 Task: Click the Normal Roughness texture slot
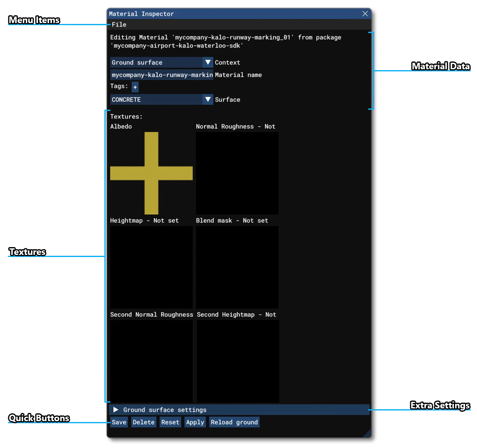coord(237,173)
